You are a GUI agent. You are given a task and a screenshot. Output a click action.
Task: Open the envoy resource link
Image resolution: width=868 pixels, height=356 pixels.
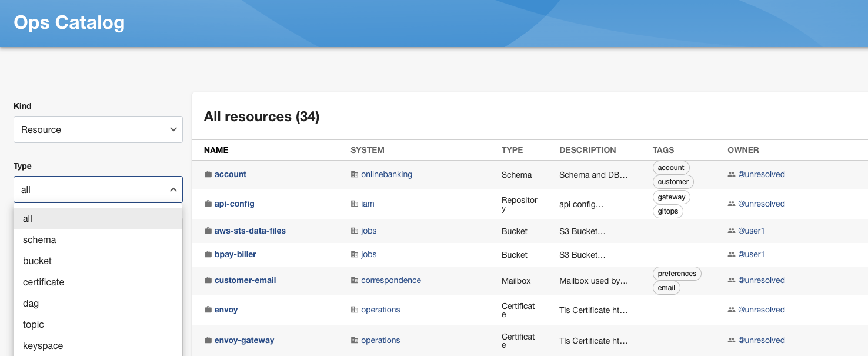(x=226, y=310)
